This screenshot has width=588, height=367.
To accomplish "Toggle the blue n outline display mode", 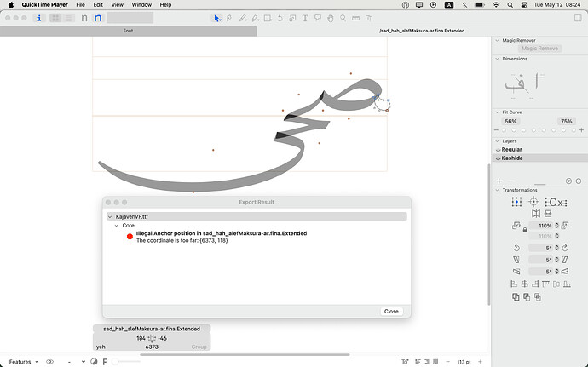I will click(97, 18).
